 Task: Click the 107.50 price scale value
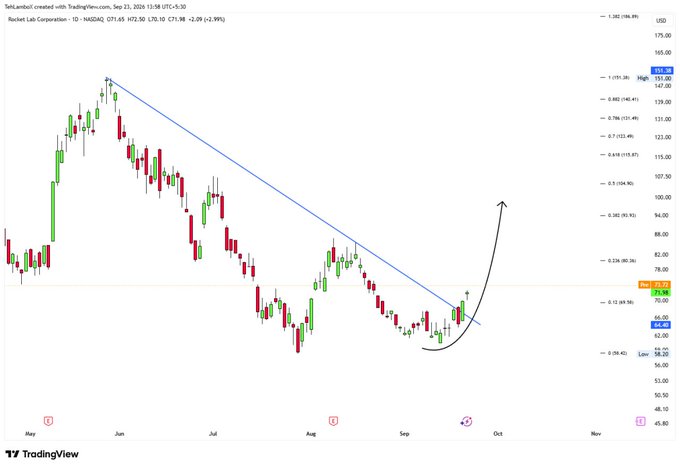click(x=663, y=177)
